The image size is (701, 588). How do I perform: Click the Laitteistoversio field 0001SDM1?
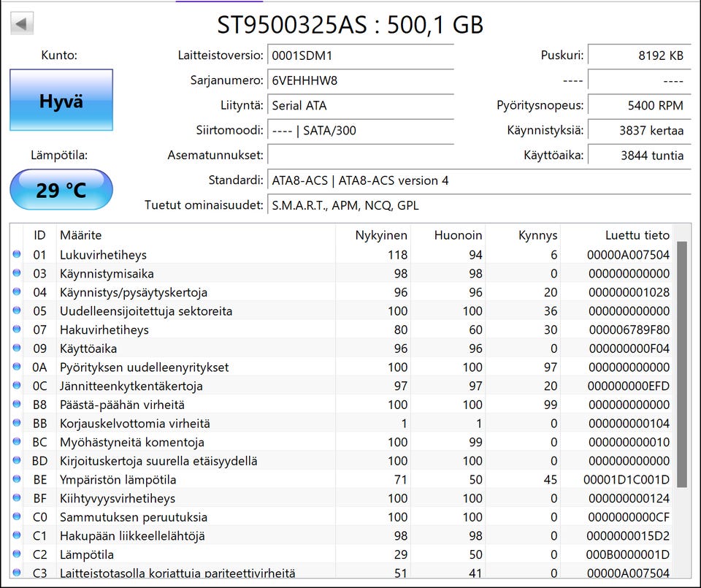pyautogui.click(x=361, y=56)
